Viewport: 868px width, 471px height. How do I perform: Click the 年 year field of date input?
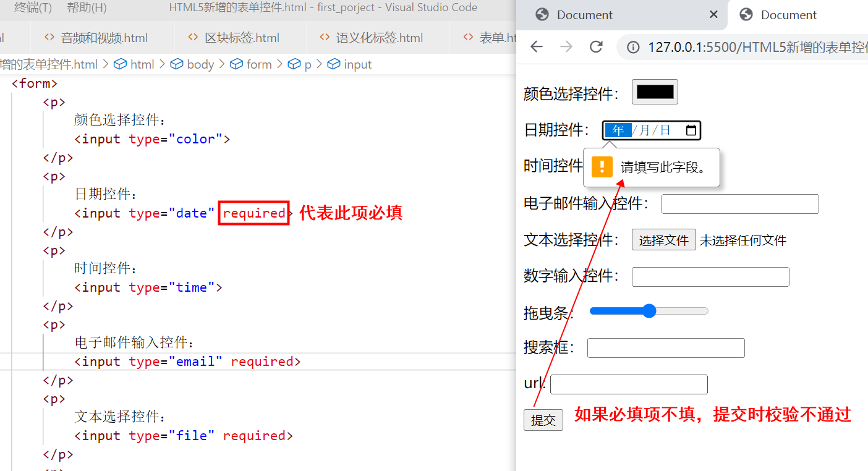click(x=618, y=130)
